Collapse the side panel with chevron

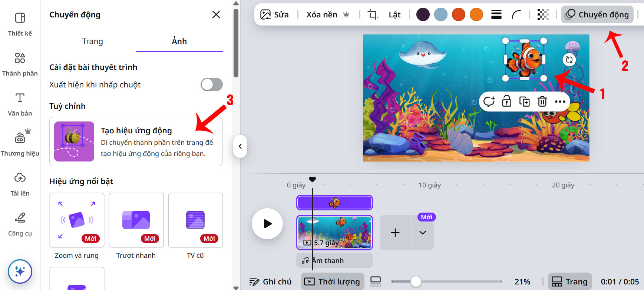tap(240, 146)
